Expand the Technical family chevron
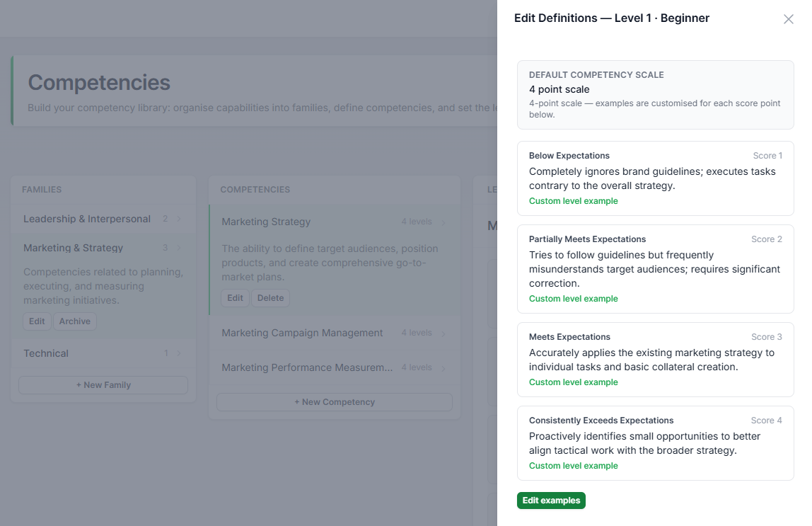The width and height of the screenshot is (812, 526). click(179, 353)
